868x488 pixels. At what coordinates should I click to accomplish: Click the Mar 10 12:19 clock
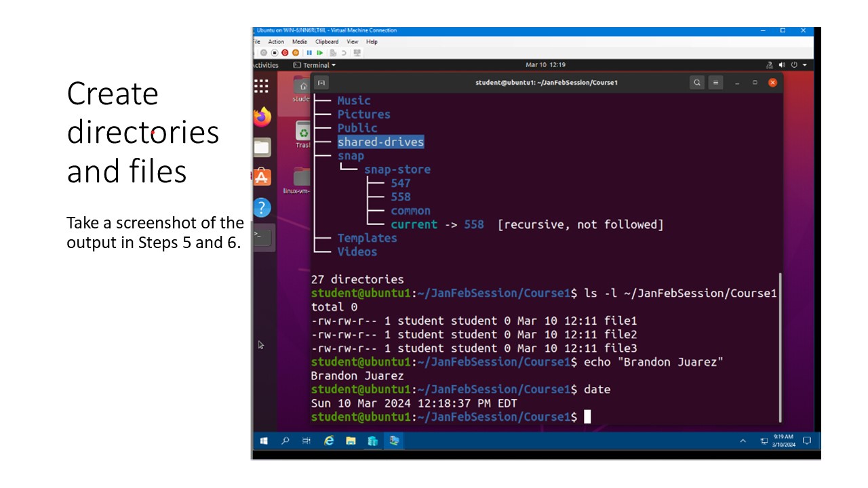click(545, 65)
